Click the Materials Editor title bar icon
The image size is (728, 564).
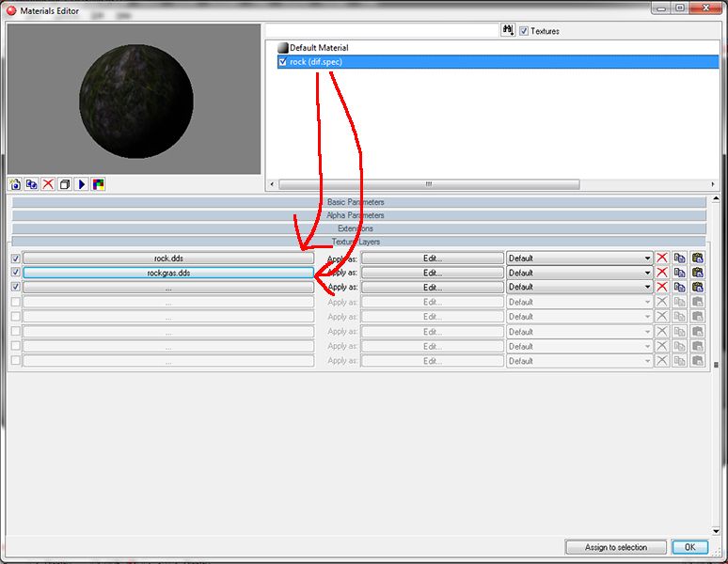pos(11,10)
